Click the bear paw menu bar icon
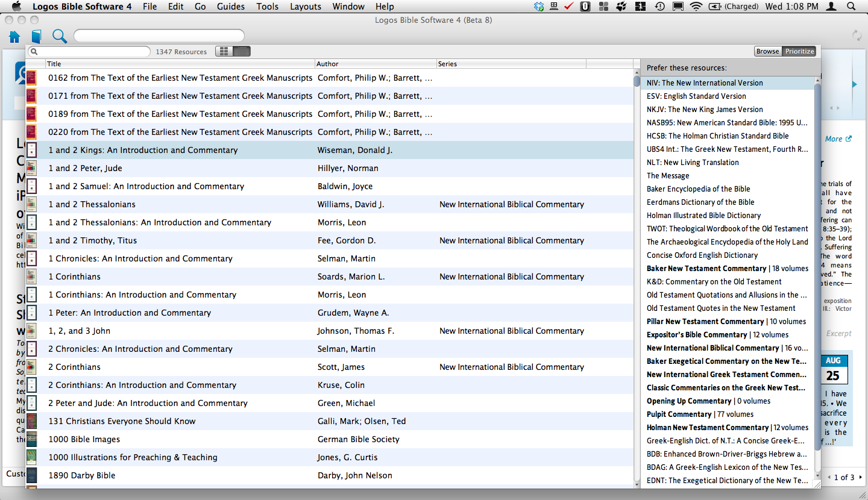 621,7
